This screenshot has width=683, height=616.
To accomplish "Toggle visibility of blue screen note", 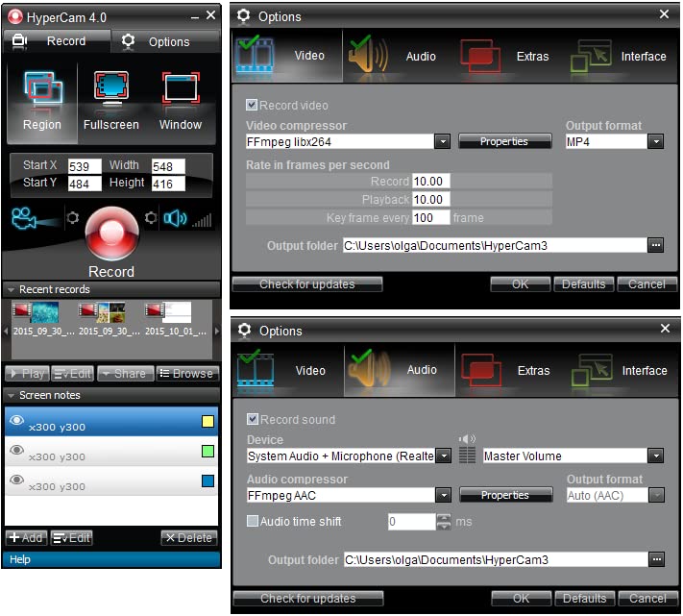I will point(16,480).
